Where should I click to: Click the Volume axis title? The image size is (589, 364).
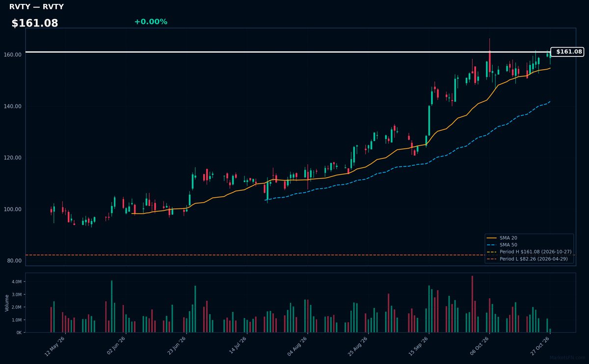tap(7, 303)
